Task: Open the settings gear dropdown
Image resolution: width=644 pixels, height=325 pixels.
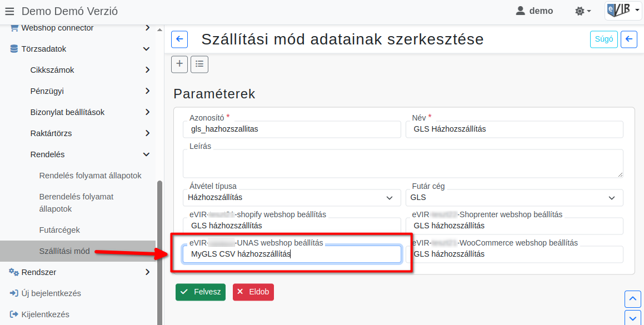Action: pyautogui.click(x=583, y=11)
